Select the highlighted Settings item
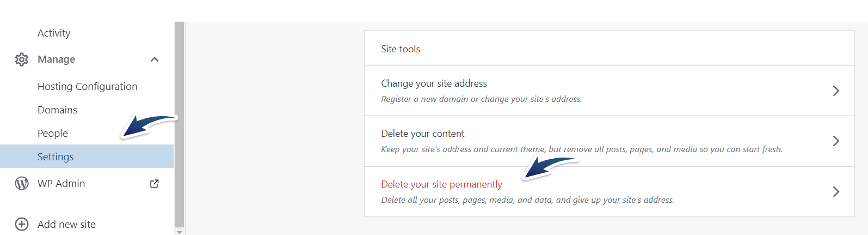 (x=87, y=156)
